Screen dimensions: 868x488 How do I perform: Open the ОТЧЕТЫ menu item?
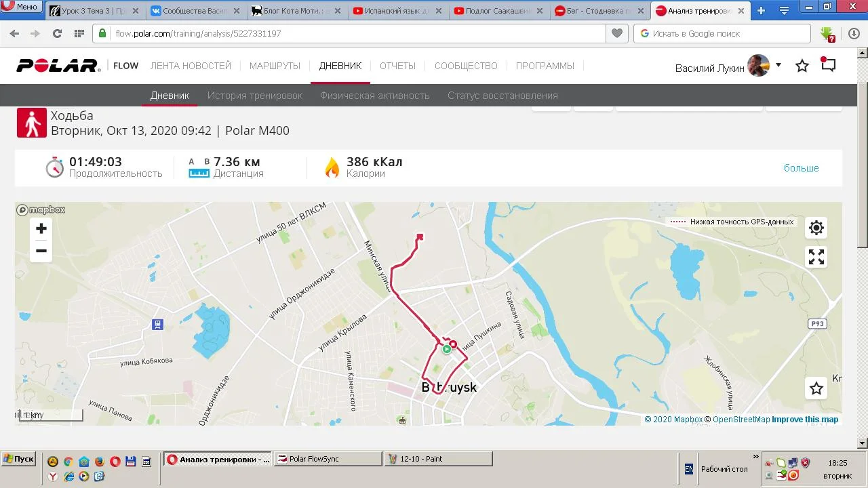pyautogui.click(x=397, y=66)
